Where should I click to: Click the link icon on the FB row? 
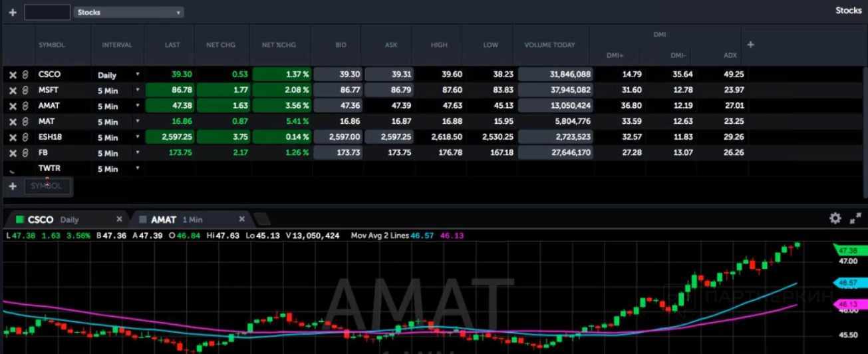pyautogui.click(x=25, y=153)
